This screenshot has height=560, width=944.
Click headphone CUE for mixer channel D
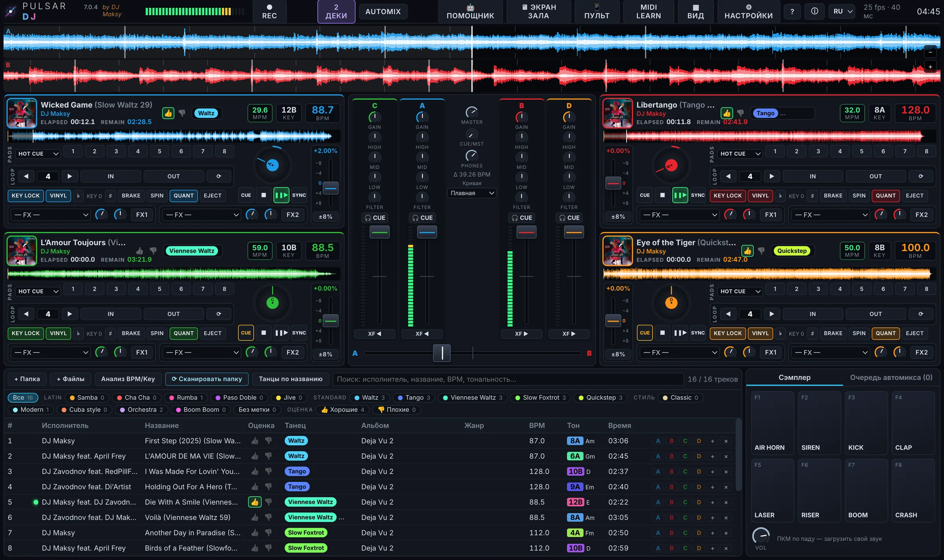point(569,218)
